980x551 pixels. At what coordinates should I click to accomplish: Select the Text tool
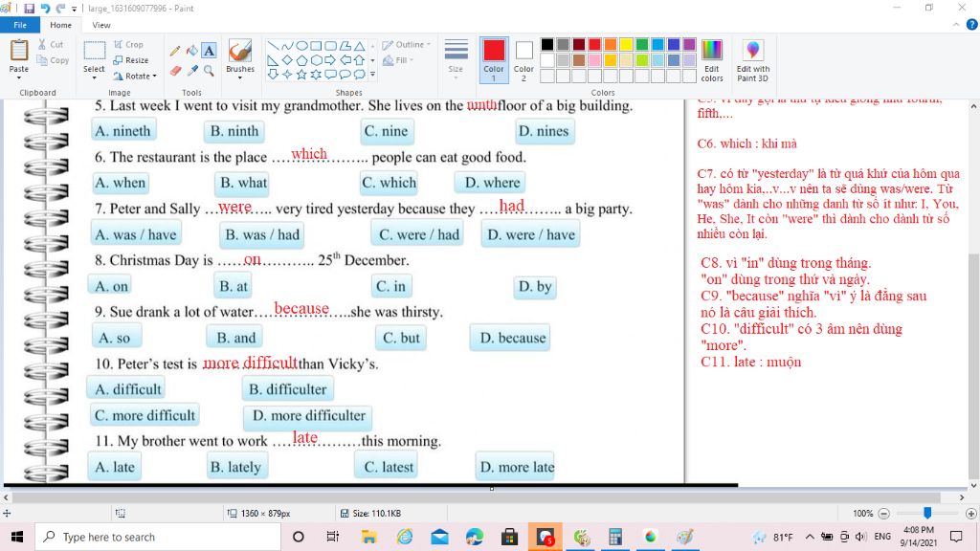[x=210, y=51]
